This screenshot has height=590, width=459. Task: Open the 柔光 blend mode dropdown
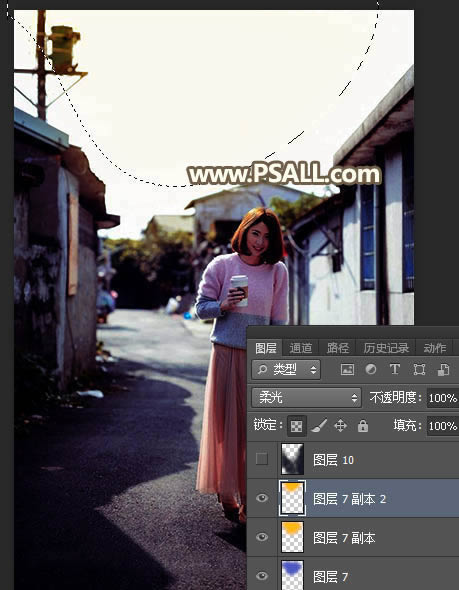(306, 397)
